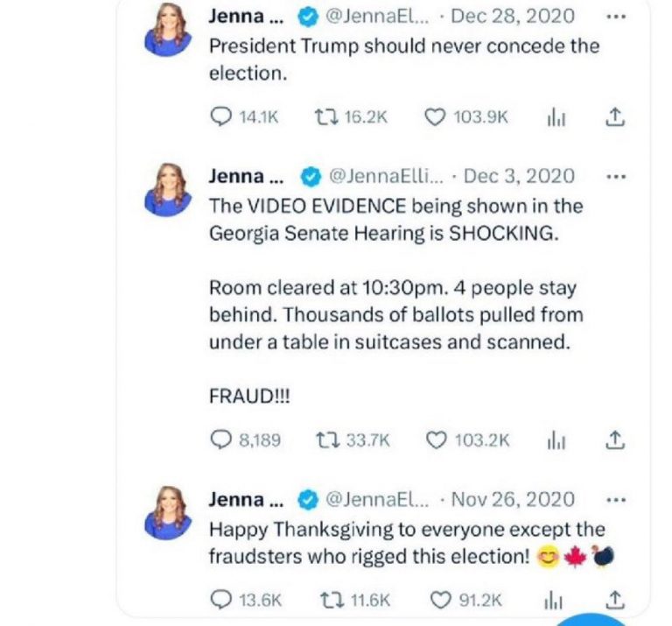This screenshot has width=672, height=626.
Task: Open the Thanksgiving tweet author's profile picture
Action: click(x=168, y=514)
